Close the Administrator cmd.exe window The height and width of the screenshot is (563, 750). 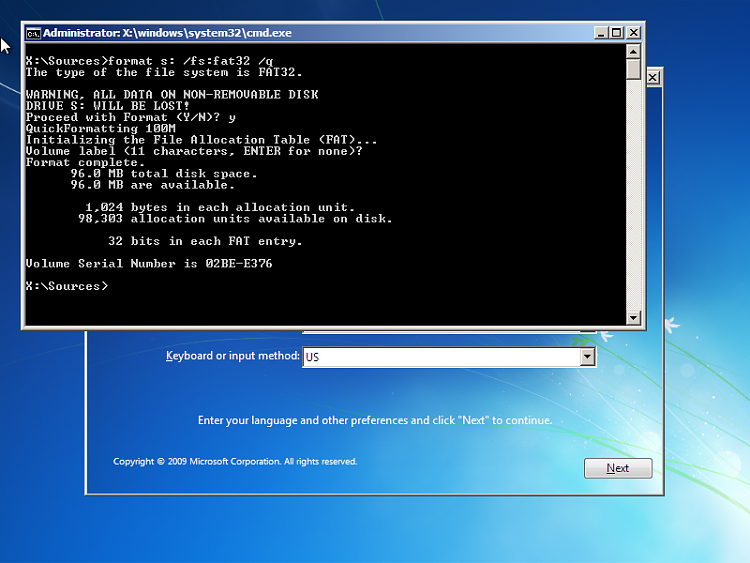633,33
